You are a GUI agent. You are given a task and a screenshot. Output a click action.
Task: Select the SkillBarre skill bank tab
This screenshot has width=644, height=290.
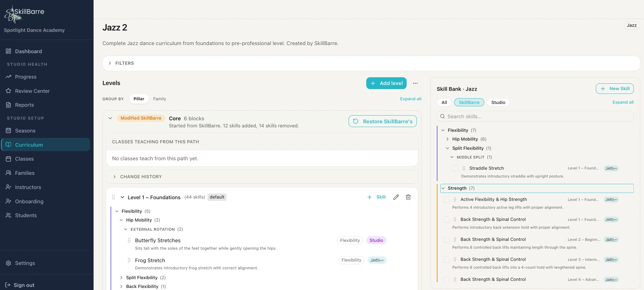(x=469, y=103)
